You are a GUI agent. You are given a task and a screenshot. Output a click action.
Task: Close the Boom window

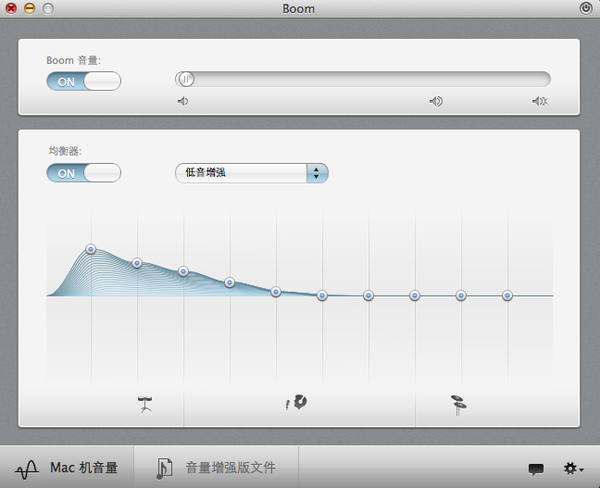tap(11, 8)
